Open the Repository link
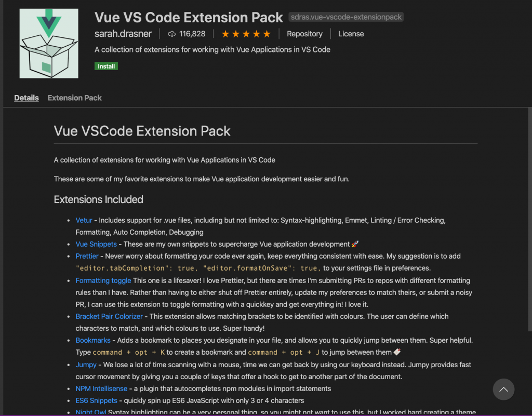The image size is (532, 416). coord(304,34)
